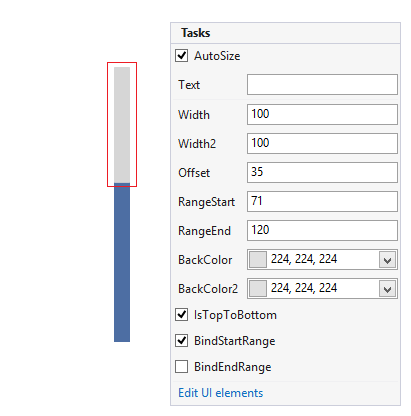Viewport: 411px width, 416px height.
Task: Focus the empty Text input field
Action: click(x=322, y=85)
